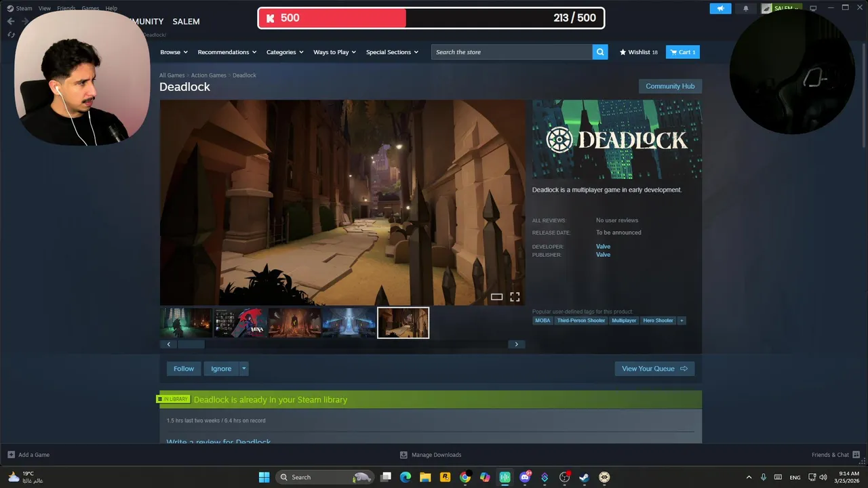Viewport: 868px width, 488px height.
Task: Open Copilot from the taskbar
Action: (x=485, y=477)
